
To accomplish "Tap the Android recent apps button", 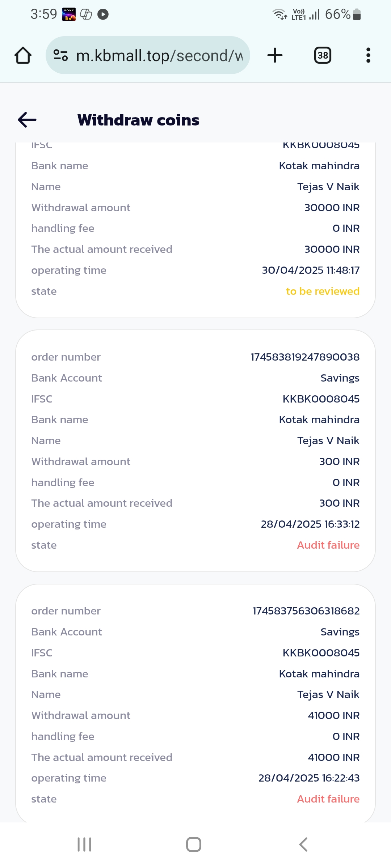I will pos(84,844).
